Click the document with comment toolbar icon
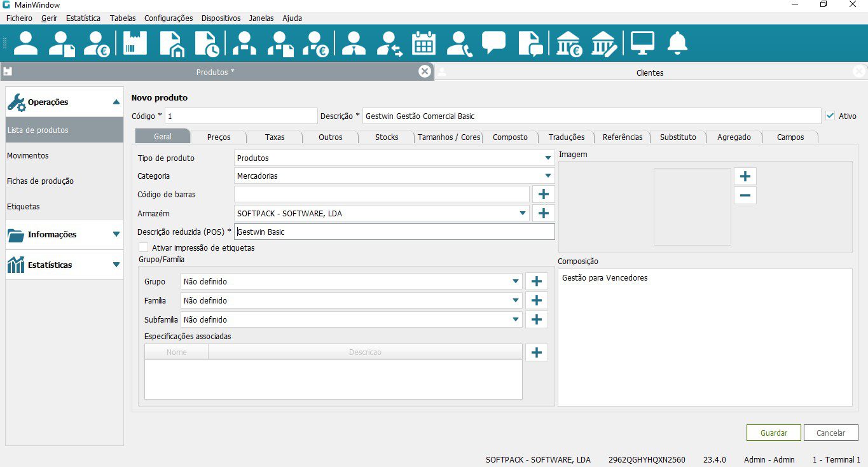The width and height of the screenshot is (868, 467). 530,43
